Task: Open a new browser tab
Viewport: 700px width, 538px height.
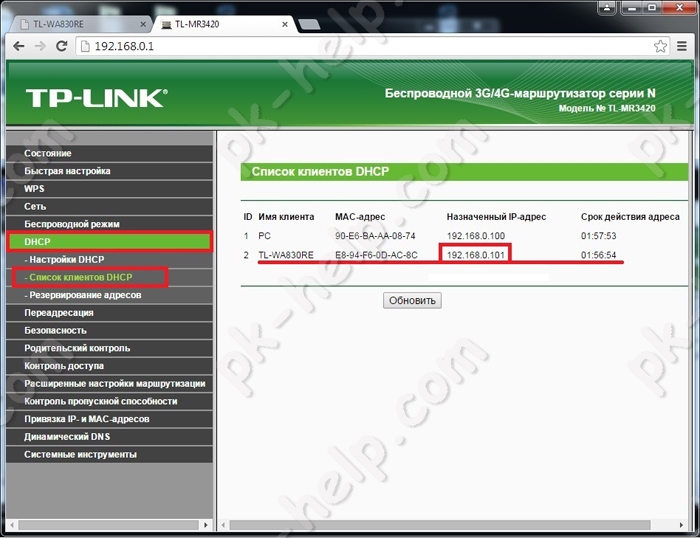Action: (x=309, y=25)
